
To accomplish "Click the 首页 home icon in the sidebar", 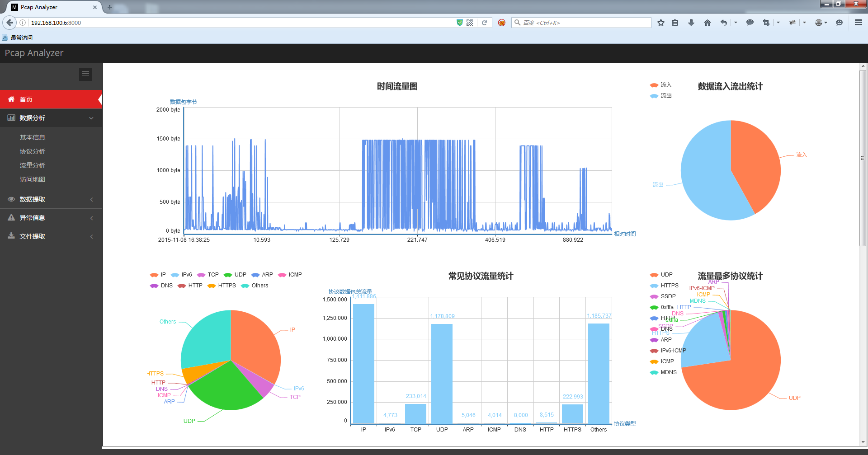I will (x=12, y=99).
